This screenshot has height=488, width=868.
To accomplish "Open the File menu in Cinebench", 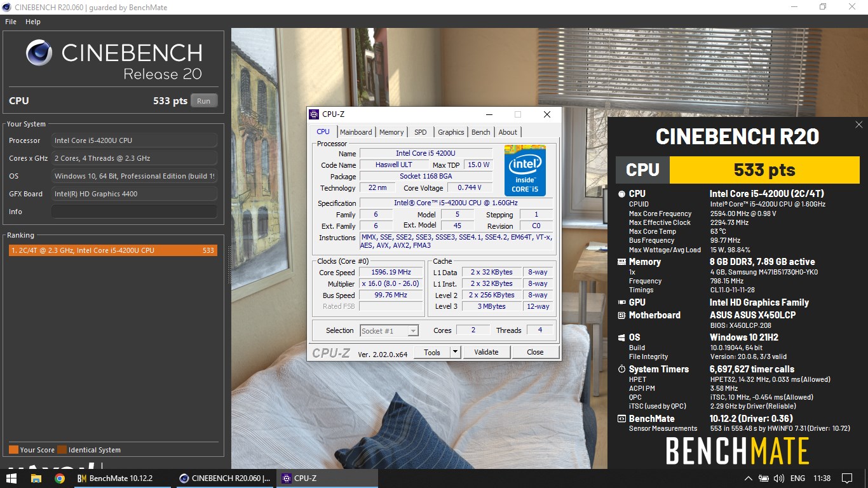I will (x=10, y=22).
